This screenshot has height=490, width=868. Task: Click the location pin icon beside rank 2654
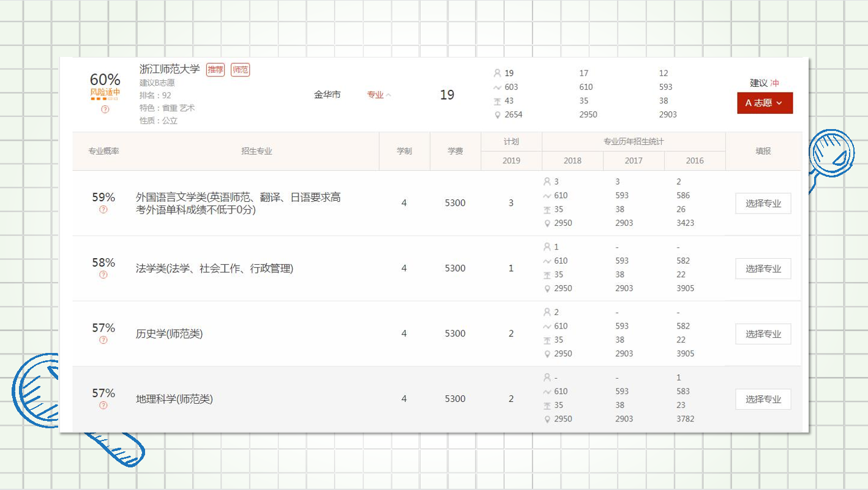[497, 114]
